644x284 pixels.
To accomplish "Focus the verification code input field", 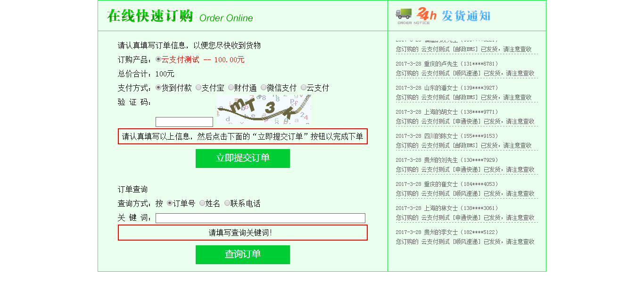I will point(184,122).
